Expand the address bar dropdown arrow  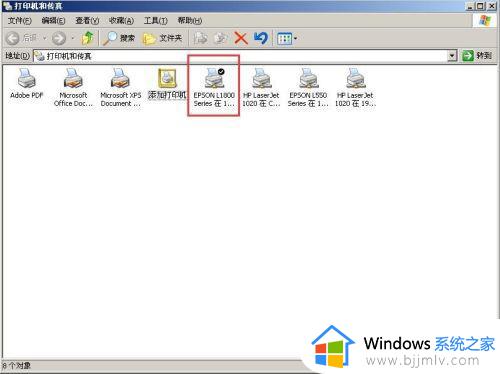[x=452, y=56]
